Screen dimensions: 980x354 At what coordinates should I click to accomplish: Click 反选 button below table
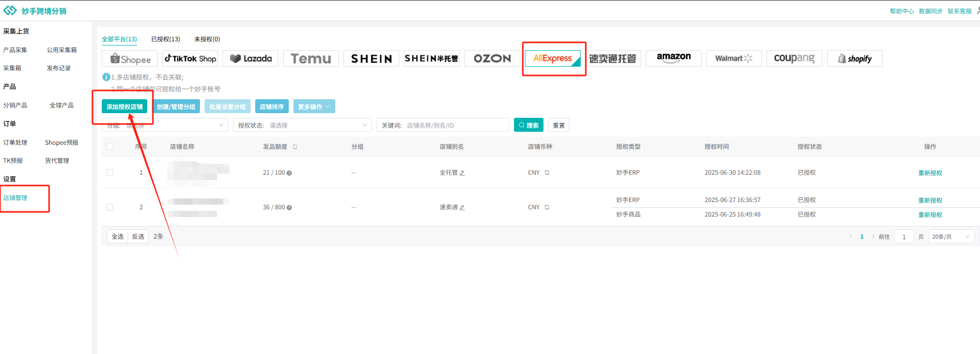[138, 237]
